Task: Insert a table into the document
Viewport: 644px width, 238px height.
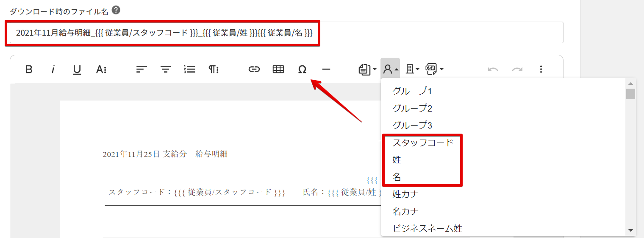Action: pyautogui.click(x=278, y=69)
